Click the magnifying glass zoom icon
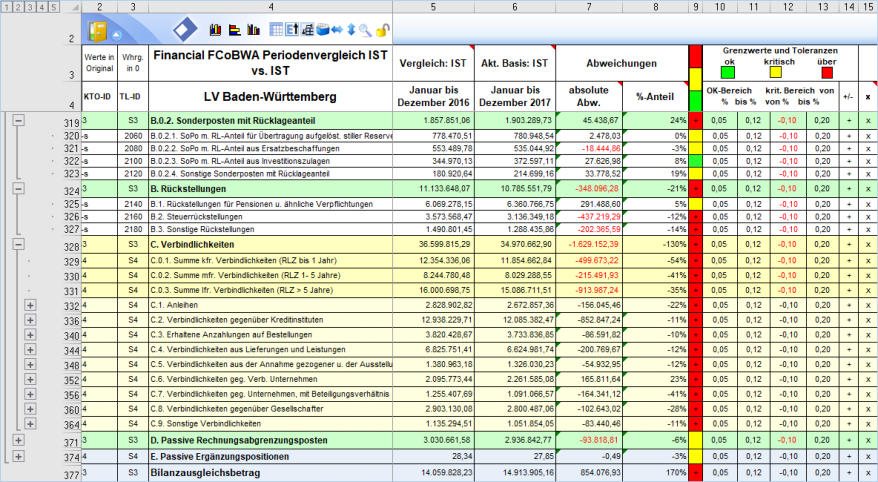878x482 pixels. (365, 30)
